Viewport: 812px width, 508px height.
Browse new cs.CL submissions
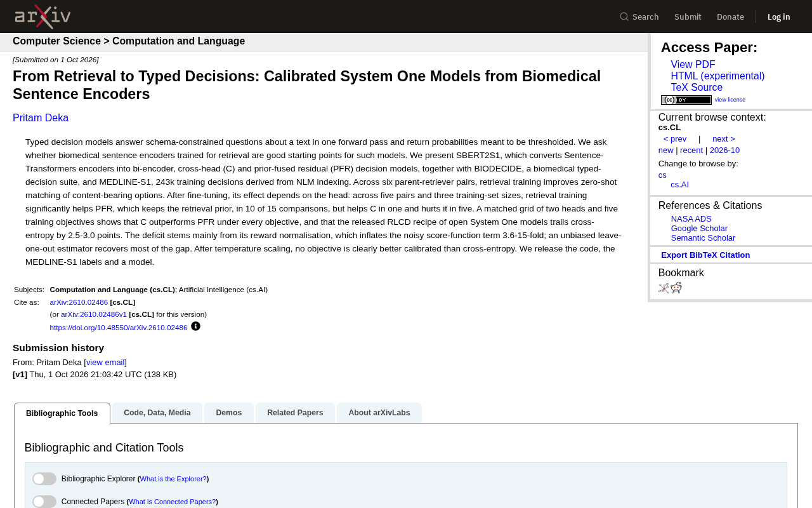pos(666,150)
